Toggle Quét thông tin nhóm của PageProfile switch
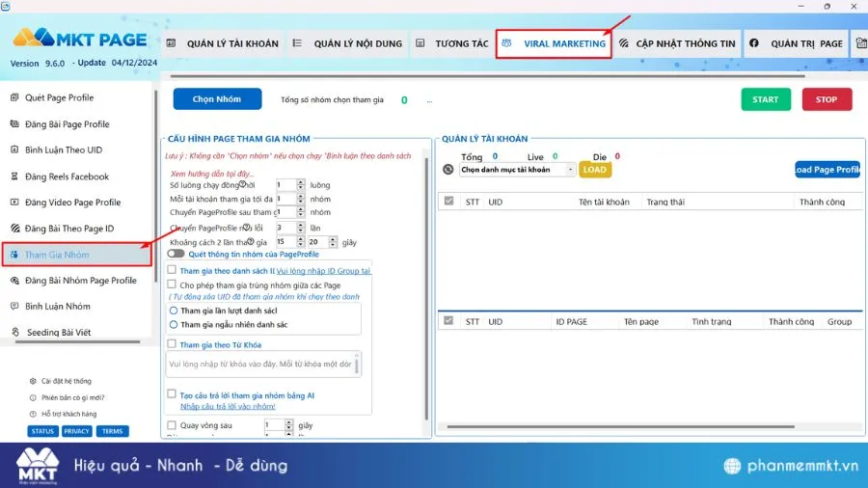The image size is (868, 488). [x=176, y=255]
